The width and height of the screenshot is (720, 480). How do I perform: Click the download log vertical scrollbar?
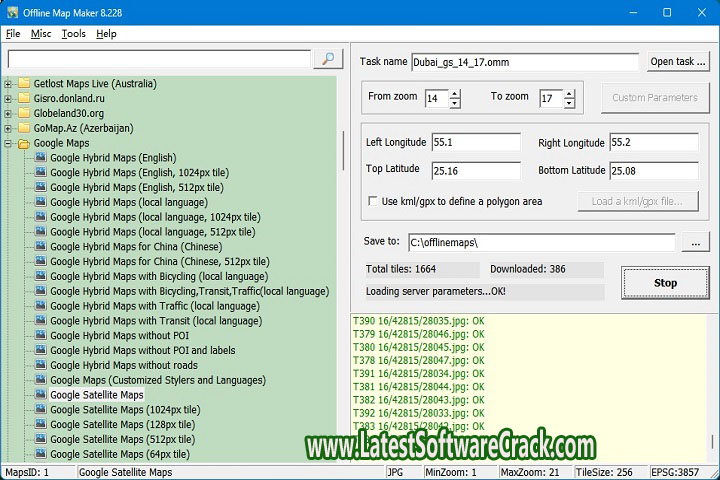click(x=713, y=390)
